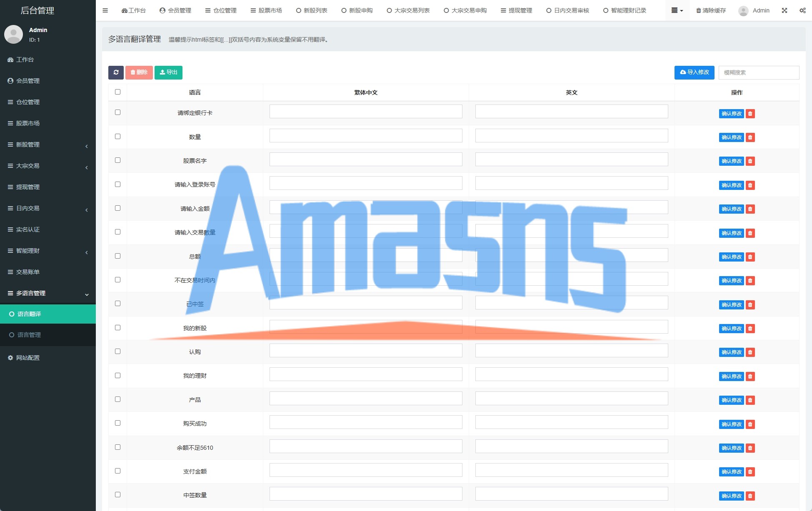812x511 pixels.
Task: Check the 数量 row checkbox
Action: (x=118, y=137)
